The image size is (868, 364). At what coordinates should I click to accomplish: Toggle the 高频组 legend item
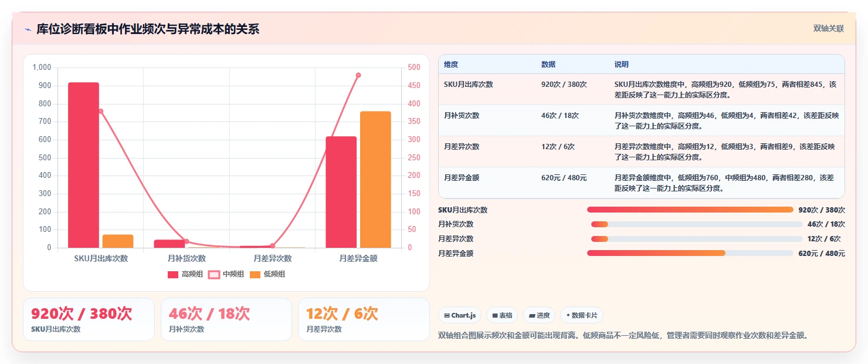click(185, 274)
